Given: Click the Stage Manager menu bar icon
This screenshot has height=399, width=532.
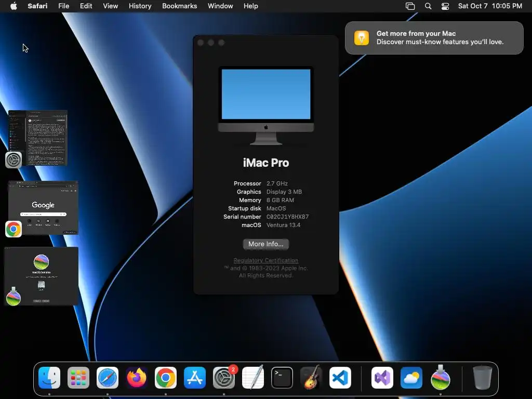Looking at the screenshot, I should [x=410, y=6].
